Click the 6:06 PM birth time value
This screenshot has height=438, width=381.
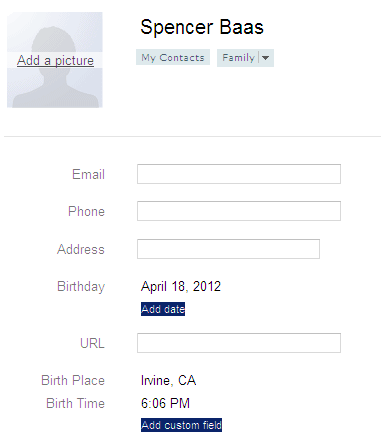click(165, 403)
